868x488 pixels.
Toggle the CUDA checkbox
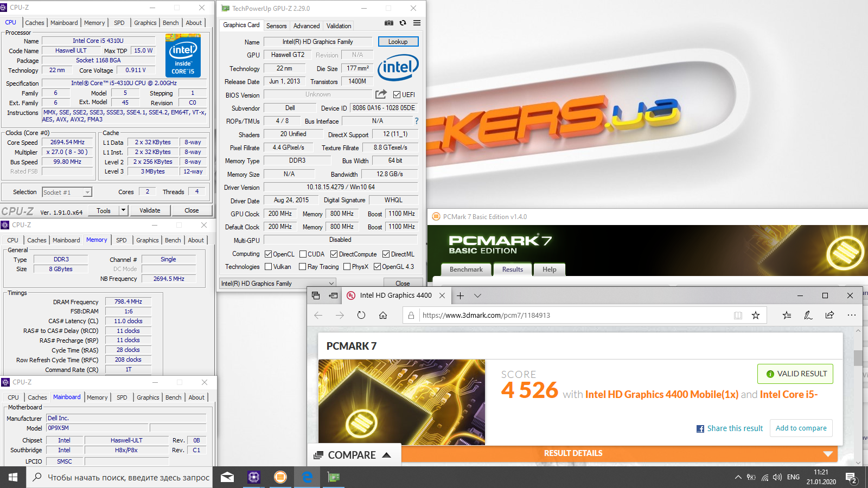click(x=303, y=254)
